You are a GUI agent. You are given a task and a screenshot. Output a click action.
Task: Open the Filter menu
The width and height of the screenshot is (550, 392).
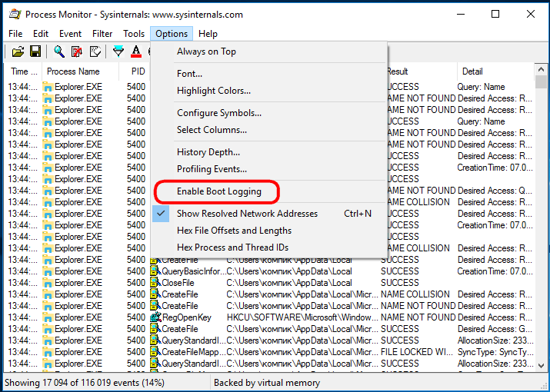[x=102, y=34]
